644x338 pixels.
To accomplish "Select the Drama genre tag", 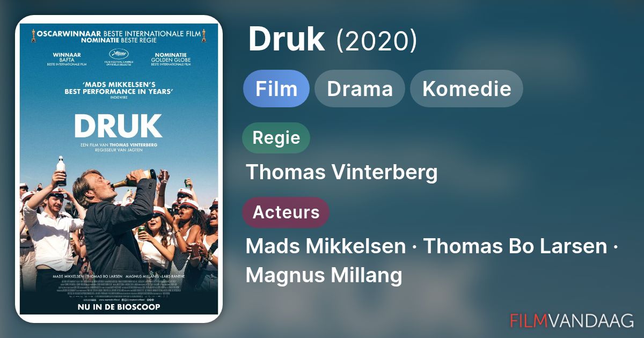I will point(360,89).
